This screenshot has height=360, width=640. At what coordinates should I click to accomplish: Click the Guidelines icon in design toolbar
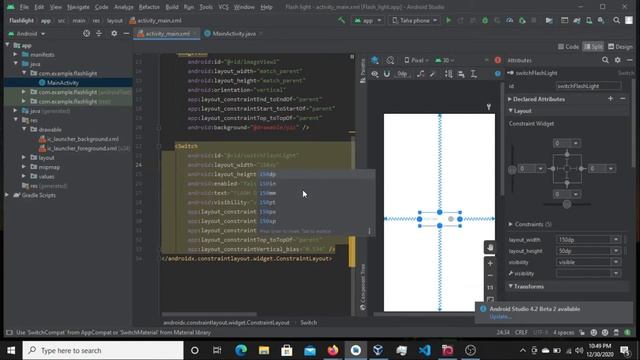(x=473, y=74)
